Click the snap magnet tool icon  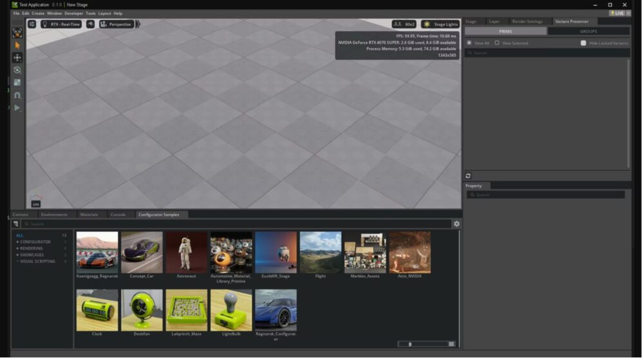point(17,95)
